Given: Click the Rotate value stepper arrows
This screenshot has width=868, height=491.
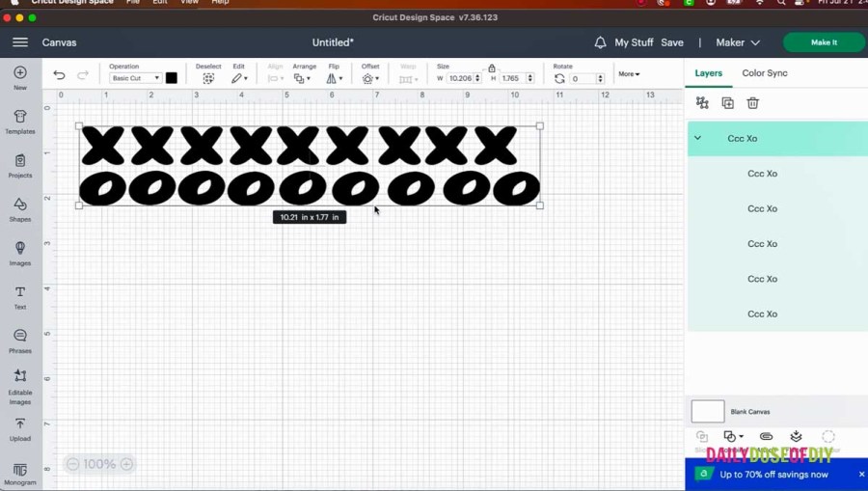Looking at the screenshot, I should click(600, 78).
